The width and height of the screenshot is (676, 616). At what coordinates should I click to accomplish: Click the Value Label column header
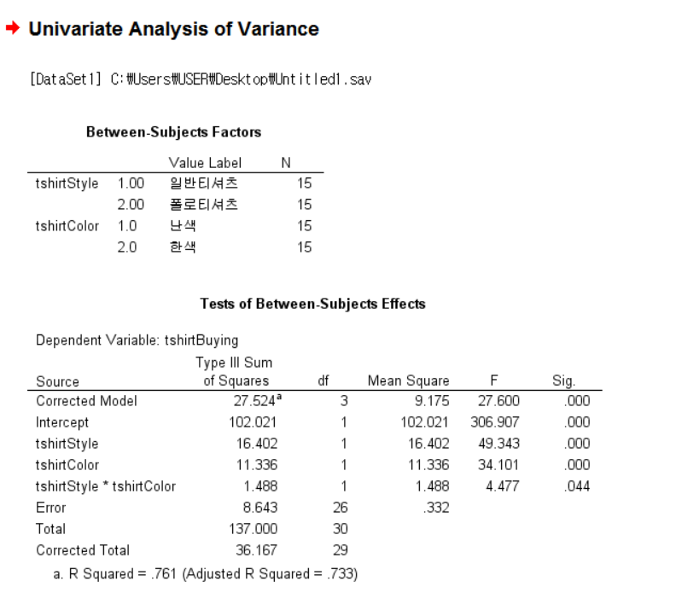coord(205,163)
